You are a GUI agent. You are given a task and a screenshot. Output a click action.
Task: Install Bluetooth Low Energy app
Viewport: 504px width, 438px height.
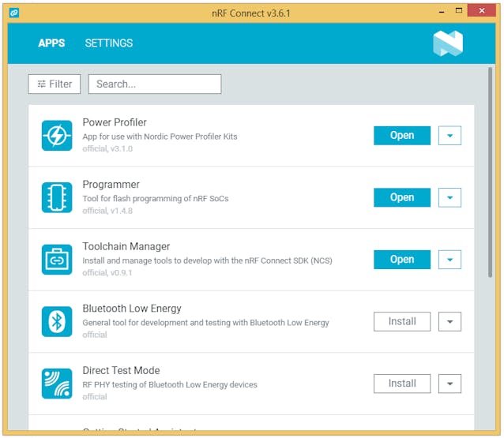click(402, 321)
